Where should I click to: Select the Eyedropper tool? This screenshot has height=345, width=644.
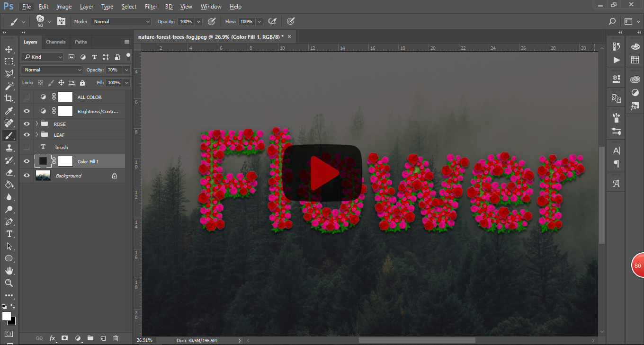point(9,111)
